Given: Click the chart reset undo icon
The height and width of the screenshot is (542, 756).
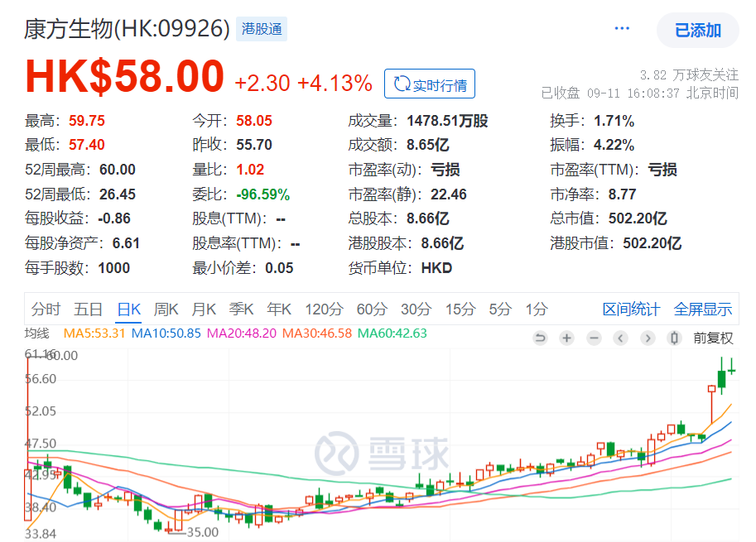Looking at the screenshot, I should click(x=541, y=338).
